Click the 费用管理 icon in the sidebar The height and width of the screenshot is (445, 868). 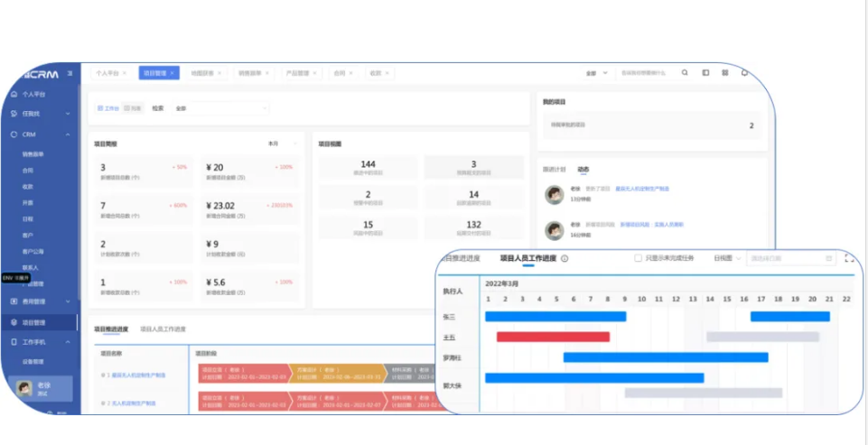click(x=14, y=301)
